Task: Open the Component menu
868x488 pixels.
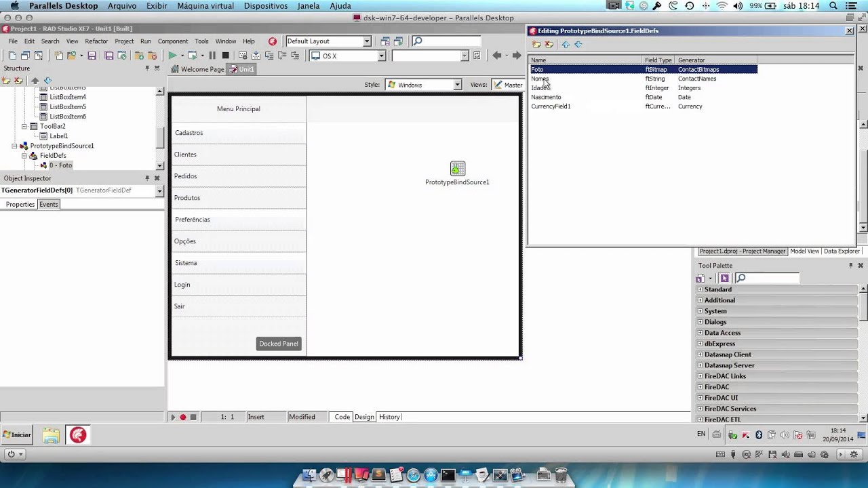Action: (x=173, y=41)
